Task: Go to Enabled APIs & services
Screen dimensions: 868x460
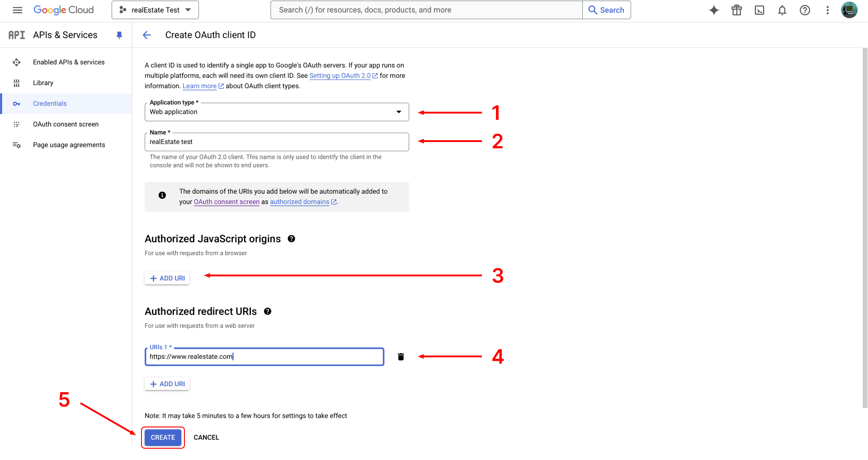Action: (x=69, y=62)
